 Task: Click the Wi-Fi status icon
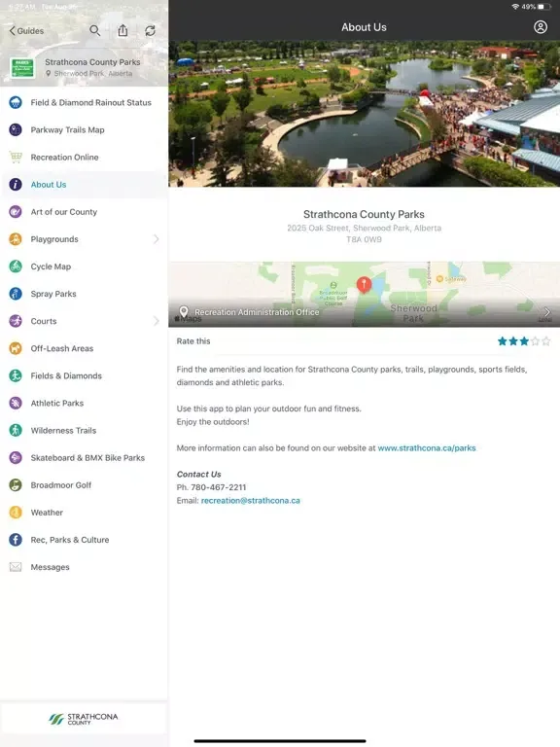[515, 7]
